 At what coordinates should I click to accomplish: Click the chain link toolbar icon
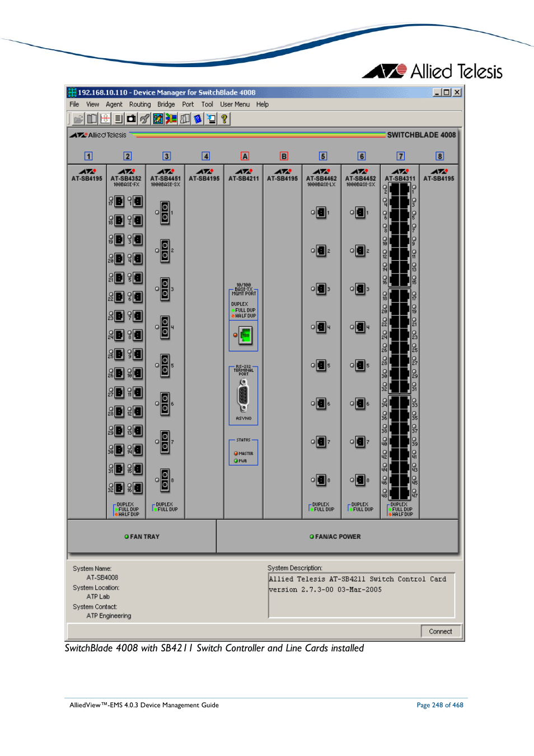coord(145,119)
